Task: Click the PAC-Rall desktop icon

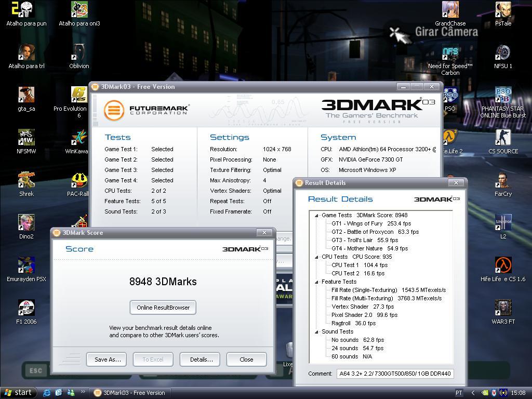Action: (x=78, y=184)
